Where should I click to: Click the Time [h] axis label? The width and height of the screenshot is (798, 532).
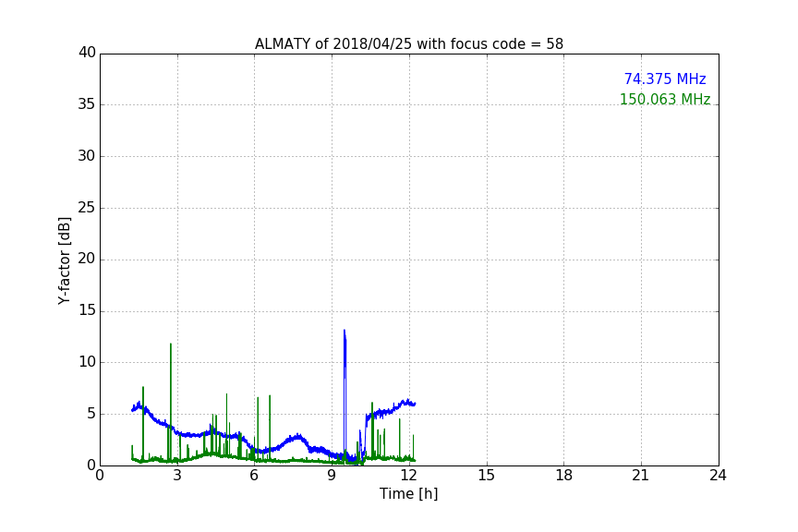[x=408, y=493]
